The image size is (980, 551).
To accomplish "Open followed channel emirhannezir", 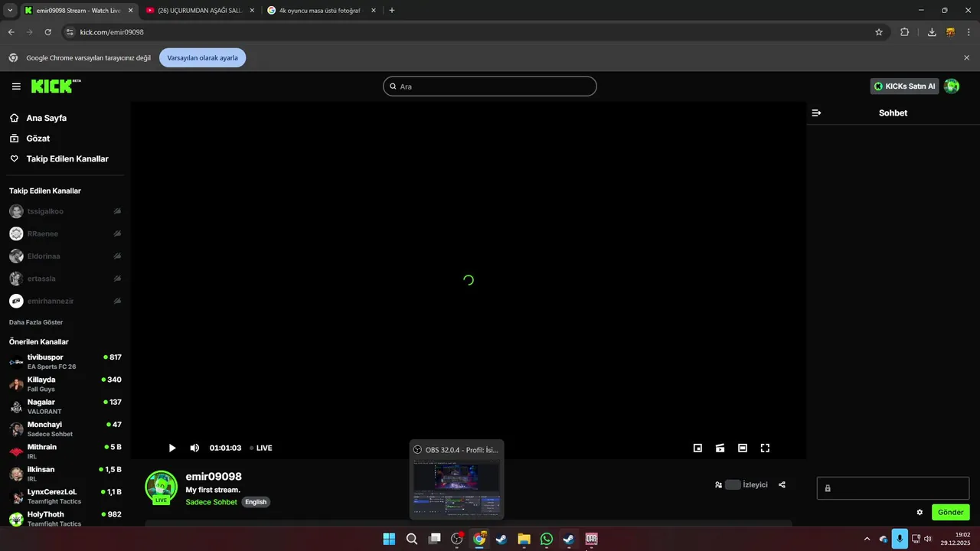I will [65, 301].
